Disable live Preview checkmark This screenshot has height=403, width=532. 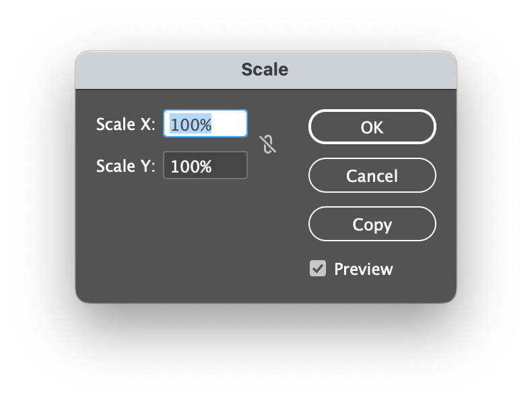318,269
